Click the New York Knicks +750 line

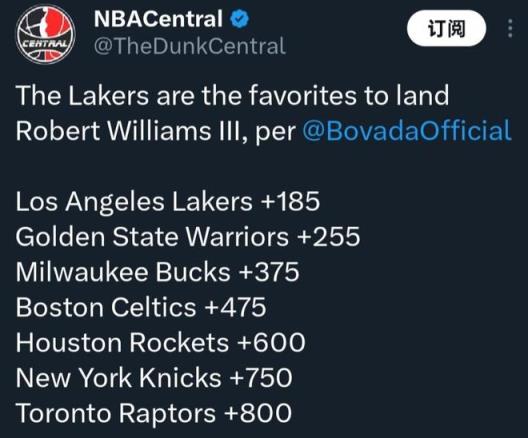pyautogui.click(x=154, y=378)
